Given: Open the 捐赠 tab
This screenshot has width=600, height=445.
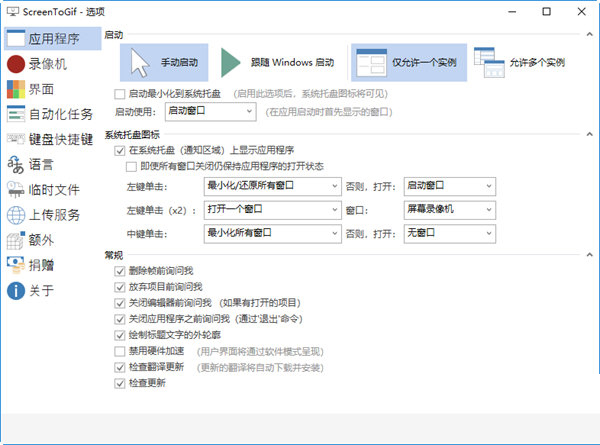Looking at the screenshot, I should tap(52, 265).
